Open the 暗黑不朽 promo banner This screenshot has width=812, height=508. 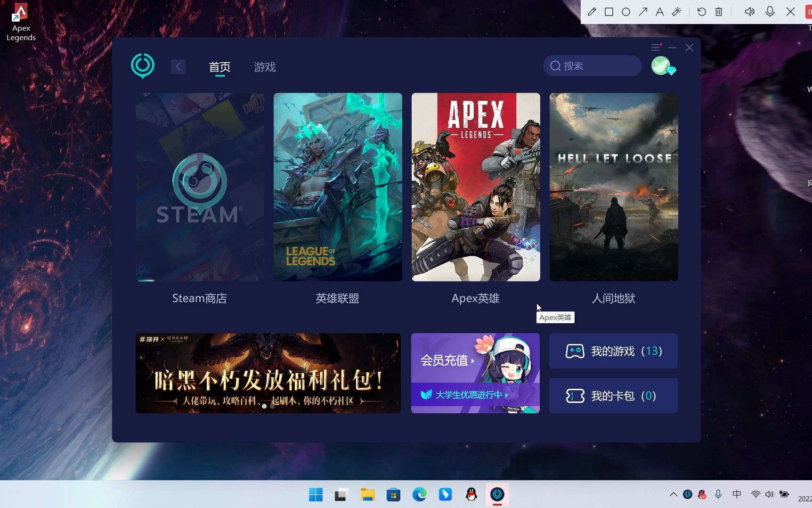tap(268, 373)
